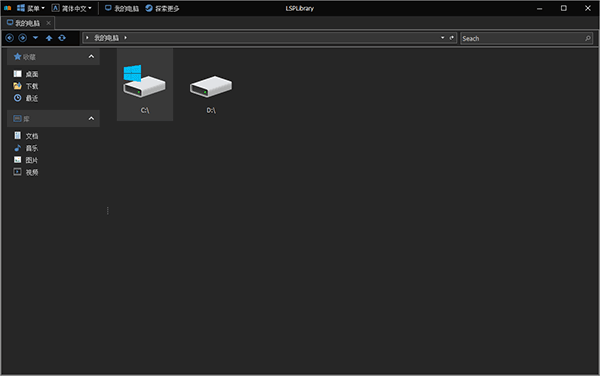This screenshot has height=376, width=600.
Task: Expand the address bar path dropdown
Action: pyautogui.click(x=442, y=38)
